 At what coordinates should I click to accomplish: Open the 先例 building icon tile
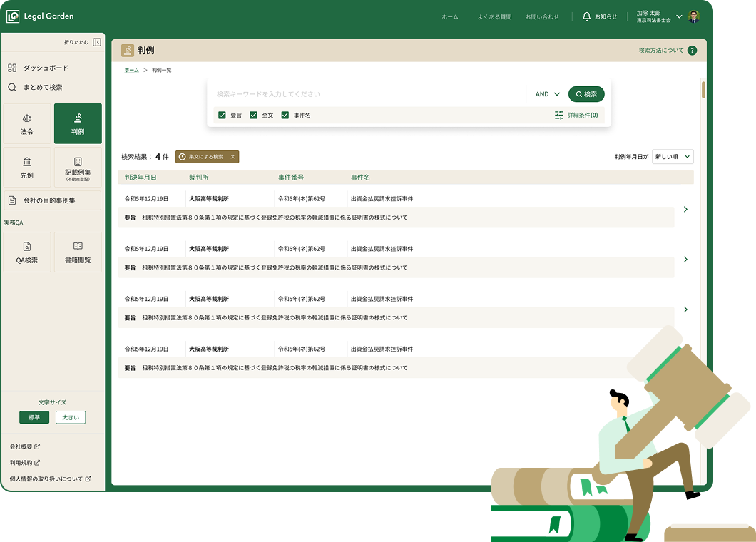pos(27,168)
